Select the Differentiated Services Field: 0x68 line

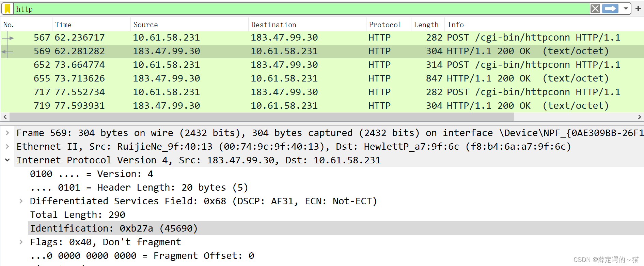pyautogui.click(x=203, y=201)
